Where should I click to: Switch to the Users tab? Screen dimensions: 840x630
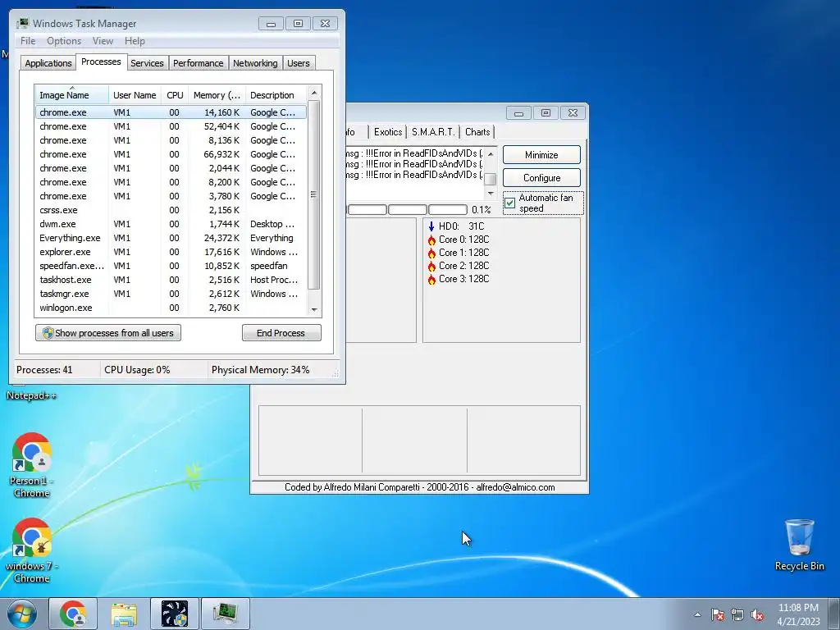point(298,63)
